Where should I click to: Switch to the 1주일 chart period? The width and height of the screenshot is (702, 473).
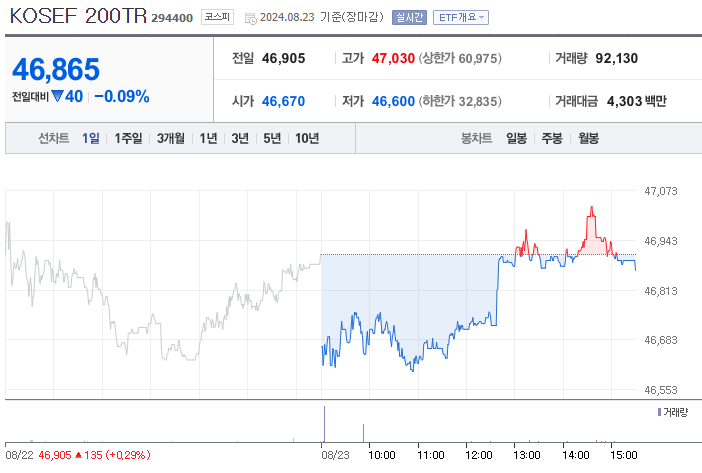pyautogui.click(x=128, y=138)
